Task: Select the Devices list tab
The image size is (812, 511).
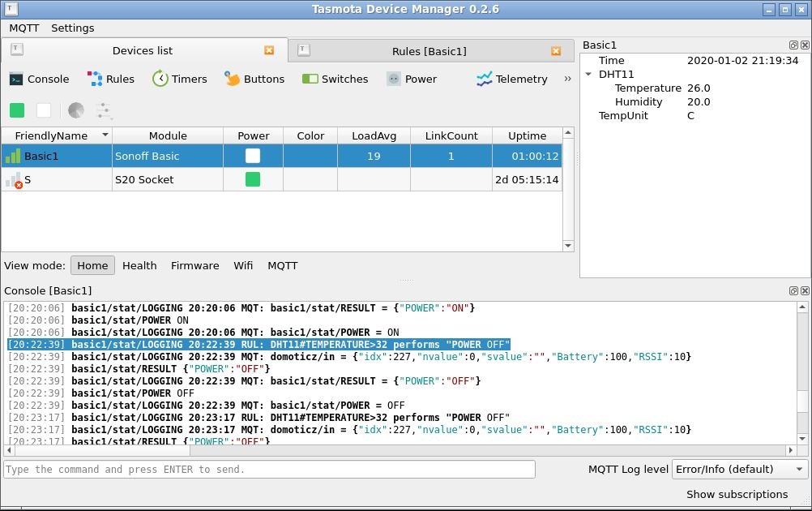Action: 143,50
